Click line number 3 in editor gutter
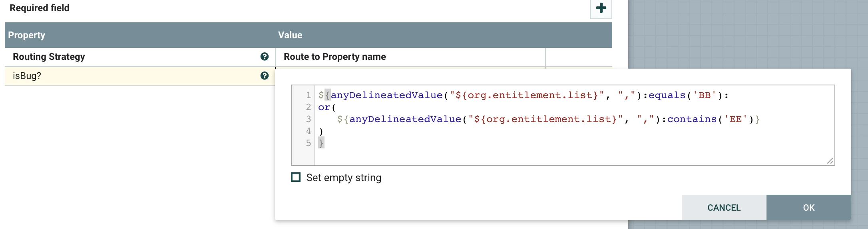Viewport: 868px width, 229px height. click(x=308, y=119)
